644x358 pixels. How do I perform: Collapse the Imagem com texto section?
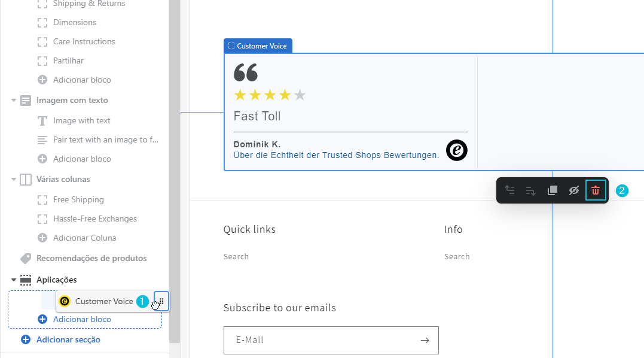[14, 101]
